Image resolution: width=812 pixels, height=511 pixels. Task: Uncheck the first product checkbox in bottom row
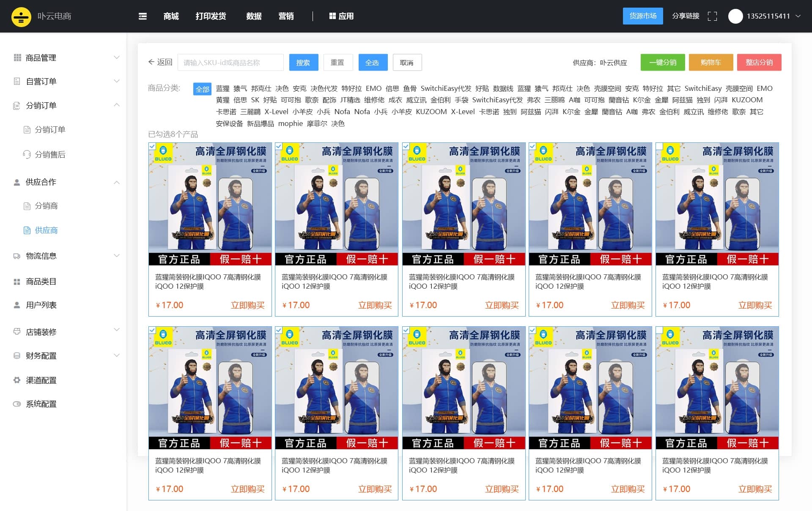[152, 330]
